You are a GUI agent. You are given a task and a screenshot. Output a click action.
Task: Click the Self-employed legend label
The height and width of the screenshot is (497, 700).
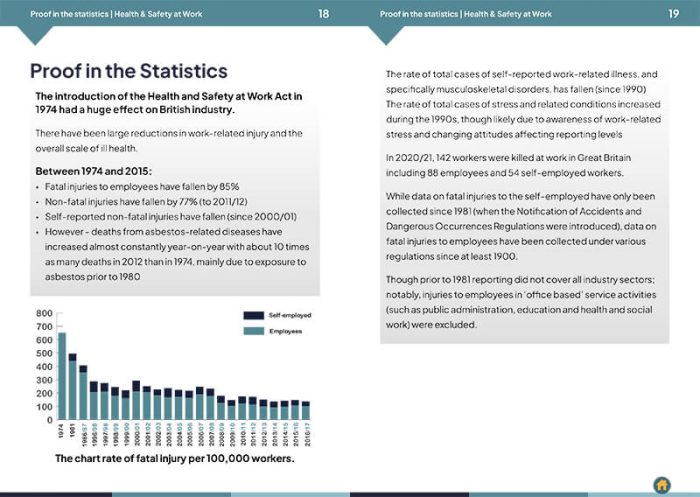tap(290, 315)
